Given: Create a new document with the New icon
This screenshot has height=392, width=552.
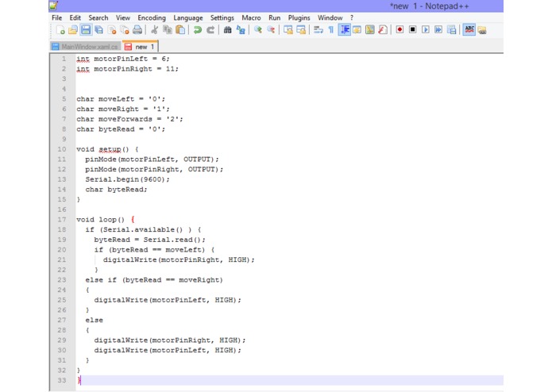Looking at the screenshot, I should [x=60, y=30].
